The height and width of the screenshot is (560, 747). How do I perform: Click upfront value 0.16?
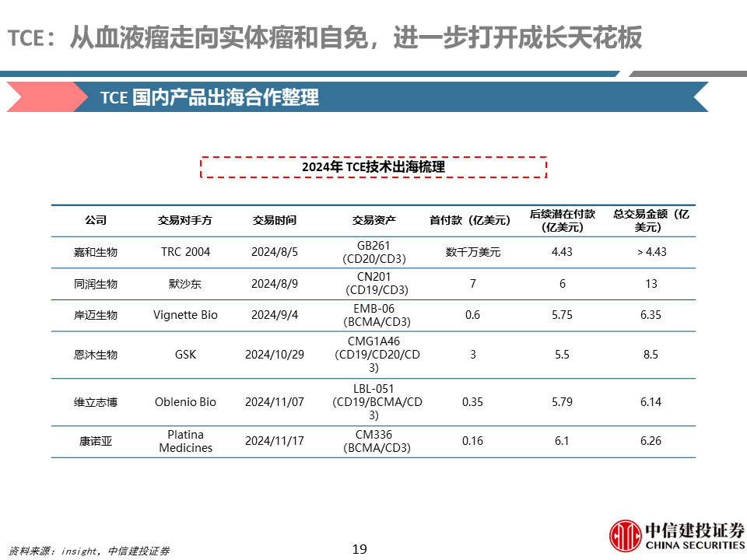[472, 442]
